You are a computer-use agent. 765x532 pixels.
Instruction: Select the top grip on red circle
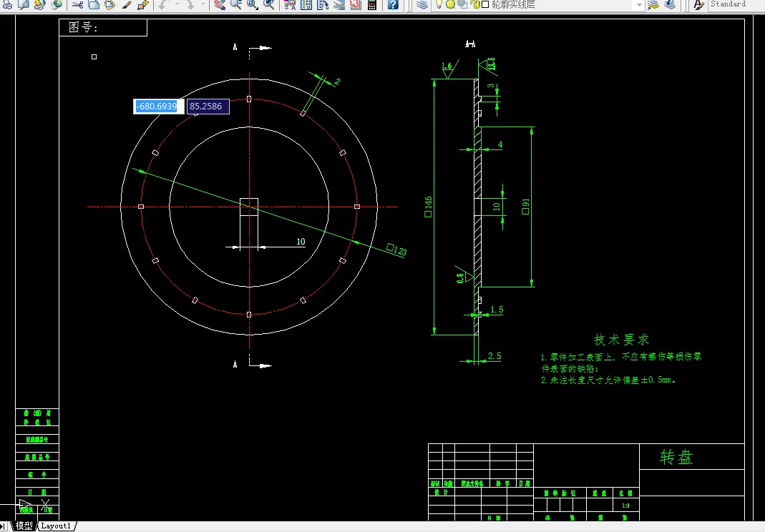(x=249, y=99)
